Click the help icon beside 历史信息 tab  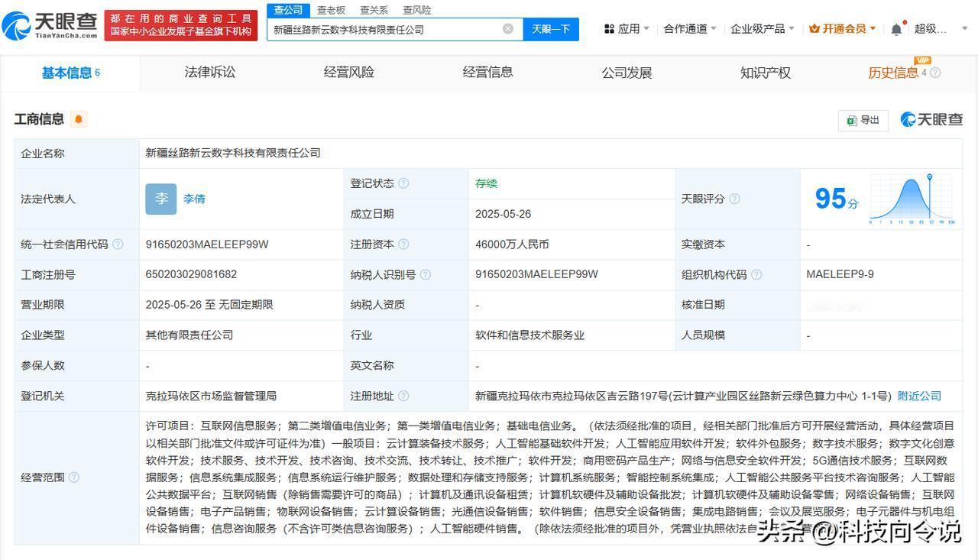(935, 73)
